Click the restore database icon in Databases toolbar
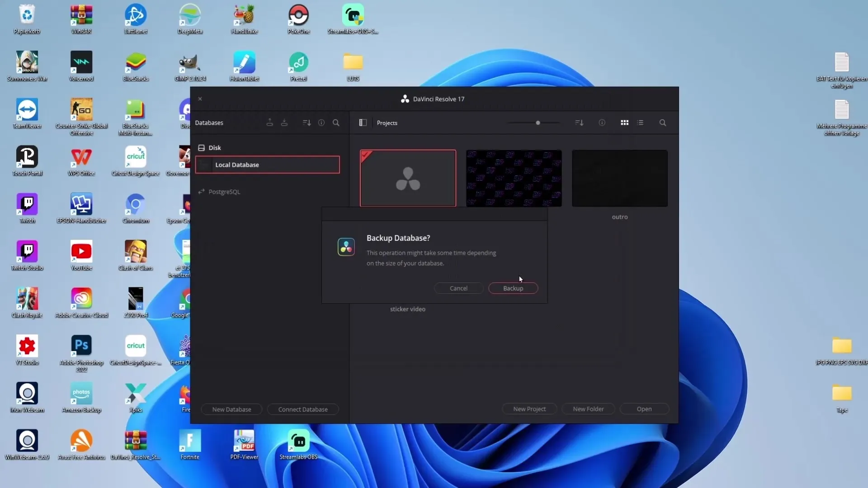Screen dimensions: 868x488 (284, 122)
